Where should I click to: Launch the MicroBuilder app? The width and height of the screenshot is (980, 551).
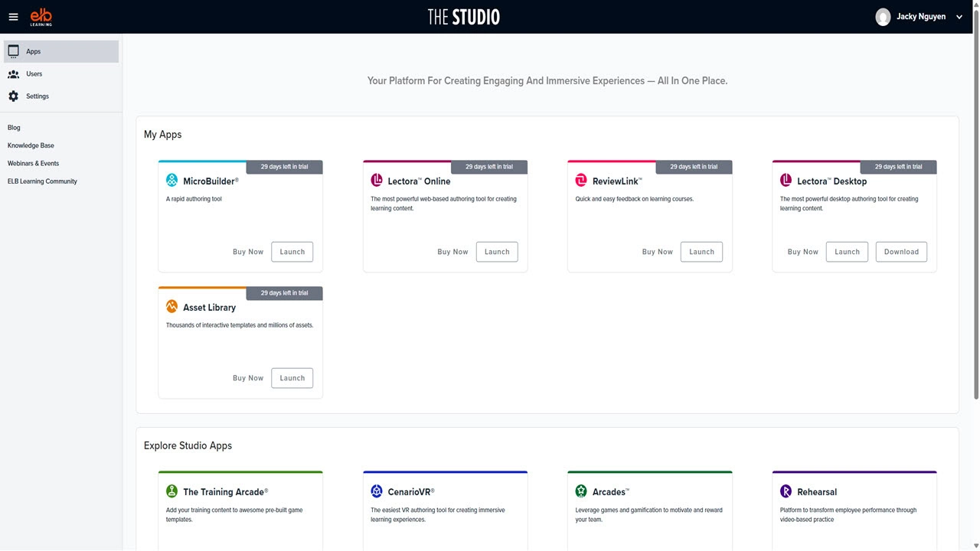tap(292, 252)
